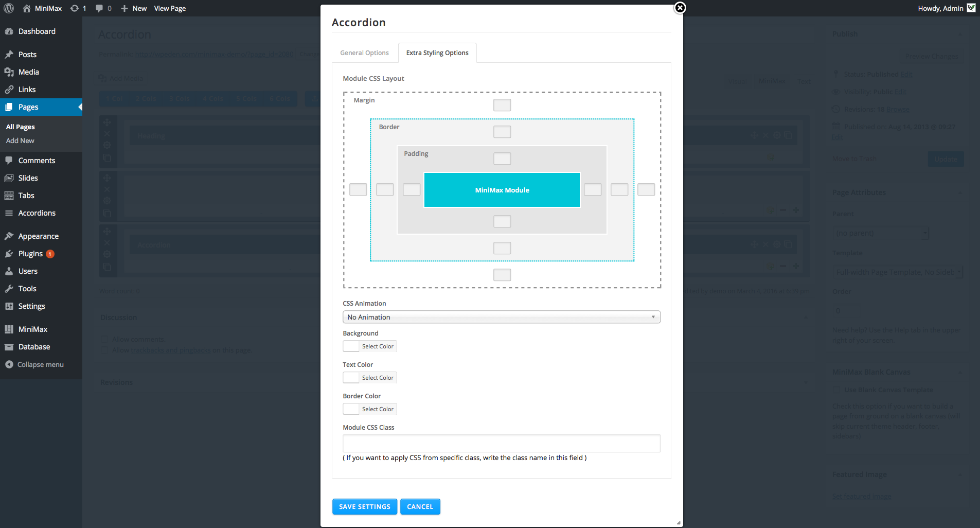The image size is (980, 528).
Task: Click the margin left input box
Action: click(x=358, y=189)
